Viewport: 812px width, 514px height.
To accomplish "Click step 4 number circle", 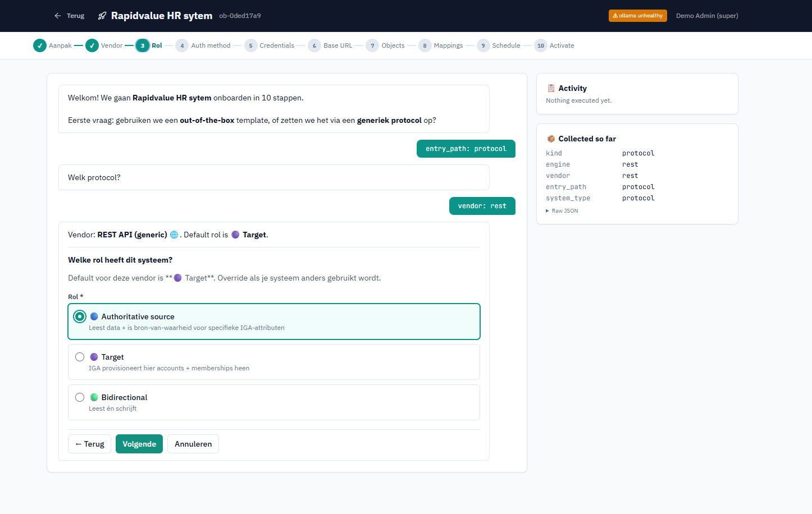I will point(182,45).
